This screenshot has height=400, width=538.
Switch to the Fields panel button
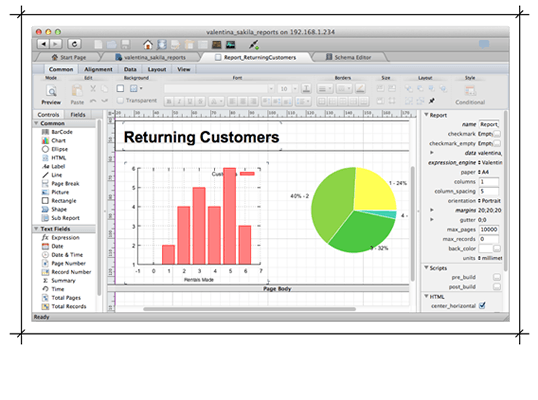[78, 115]
